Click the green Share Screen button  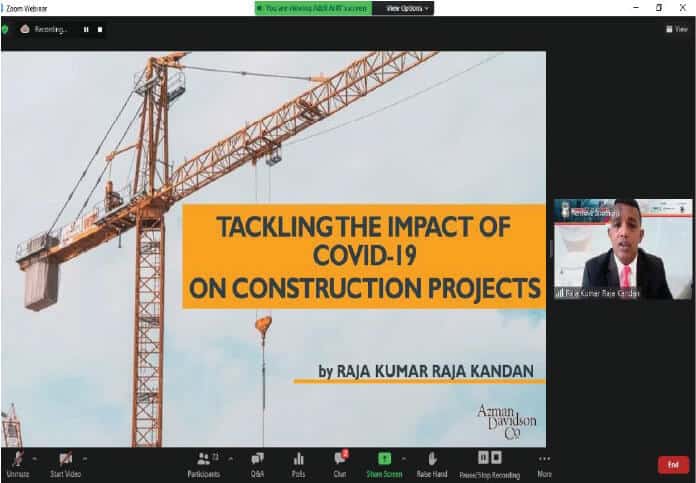pos(384,465)
